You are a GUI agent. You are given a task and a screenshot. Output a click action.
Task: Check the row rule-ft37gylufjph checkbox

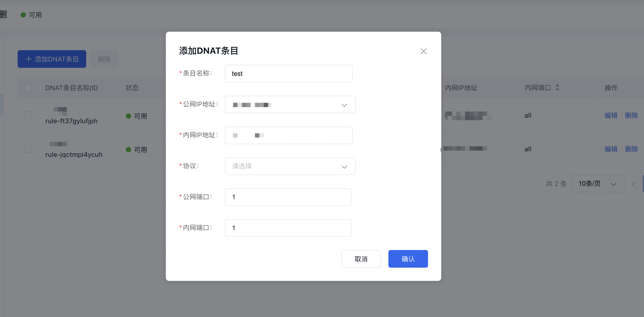(x=28, y=115)
